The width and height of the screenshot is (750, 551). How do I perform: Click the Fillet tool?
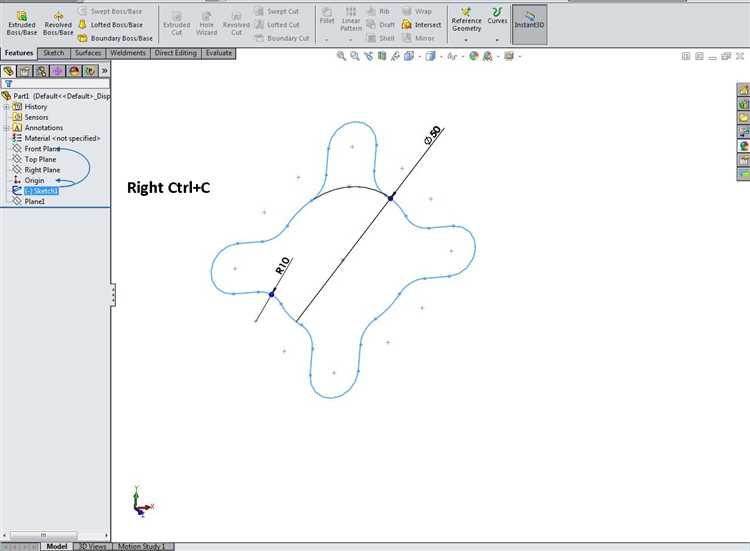click(327, 16)
